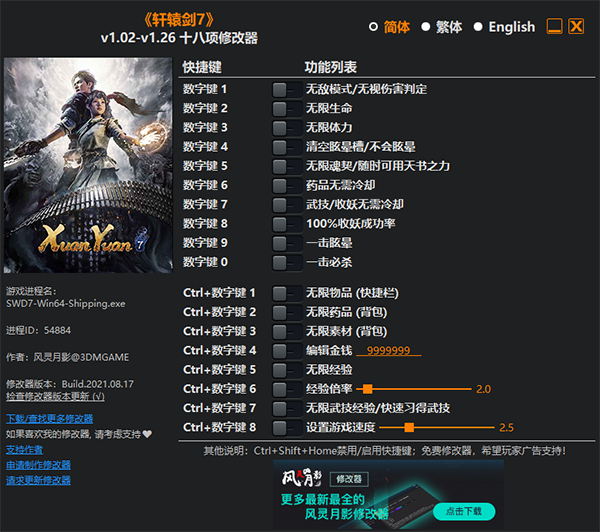Click the 经验倍率 slider handle

click(x=368, y=389)
